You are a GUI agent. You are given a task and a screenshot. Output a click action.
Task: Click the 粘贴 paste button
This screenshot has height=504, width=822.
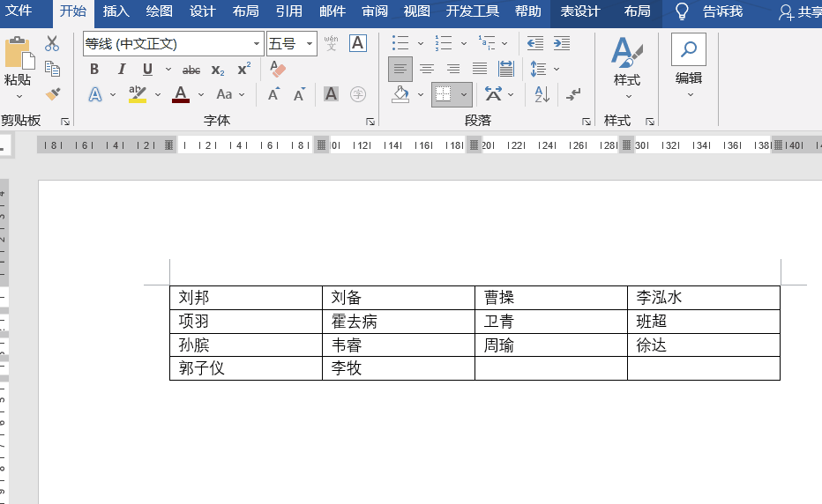coord(18,68)
